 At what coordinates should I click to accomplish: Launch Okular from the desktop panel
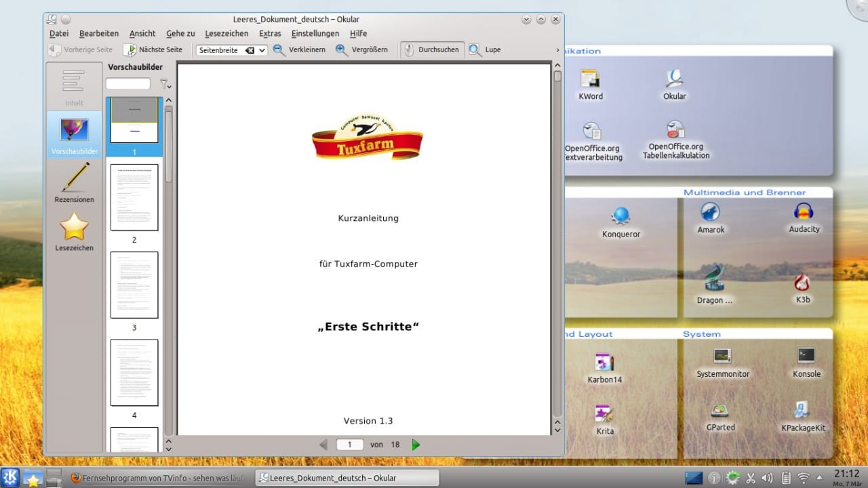675,85
